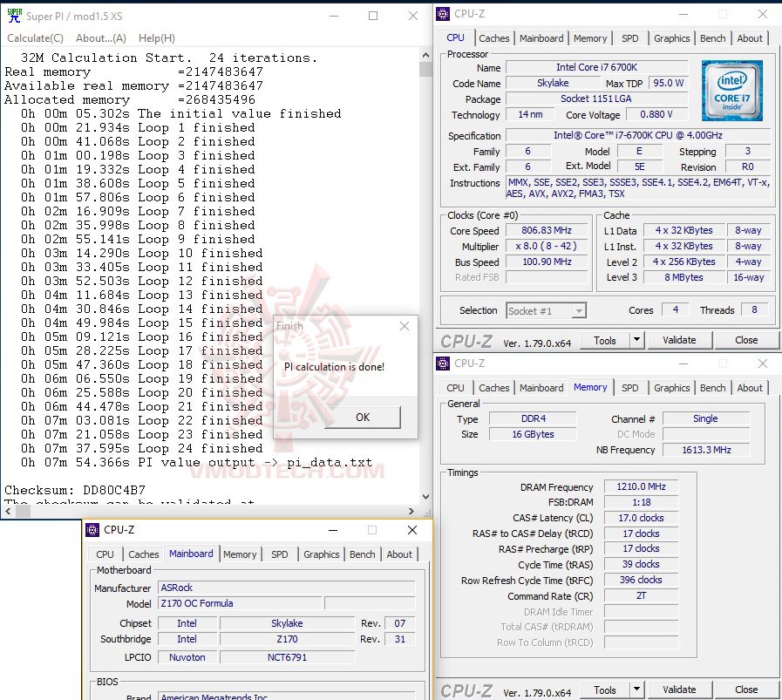Switch to Caches tab in top CPU-Z window

coord(493,38)
